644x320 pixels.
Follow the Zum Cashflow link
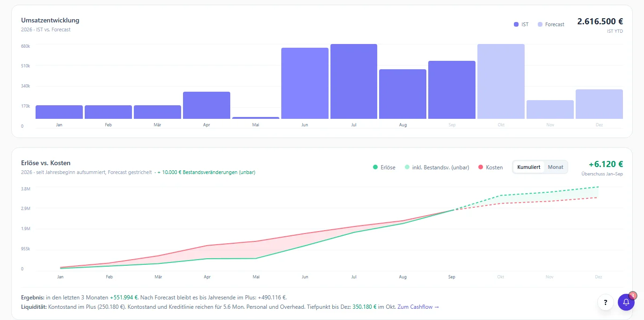tap(418, 307)
